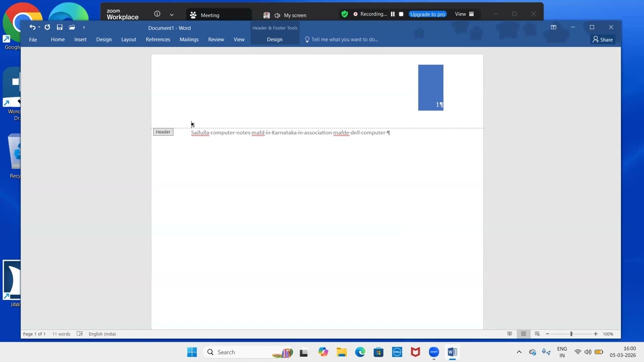Open the References ribbon tab
The height and width of the screenshot is (362, 644).
(x=158, y=39)
